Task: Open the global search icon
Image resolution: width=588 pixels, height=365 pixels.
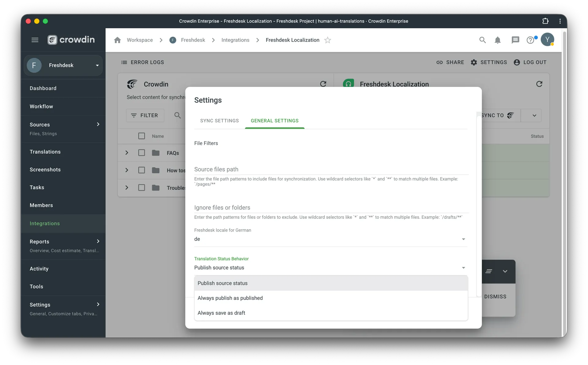Action: 482,40
